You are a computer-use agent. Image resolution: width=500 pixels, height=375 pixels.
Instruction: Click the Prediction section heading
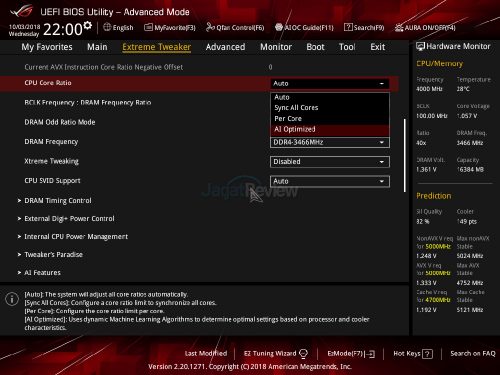(434, 196)
